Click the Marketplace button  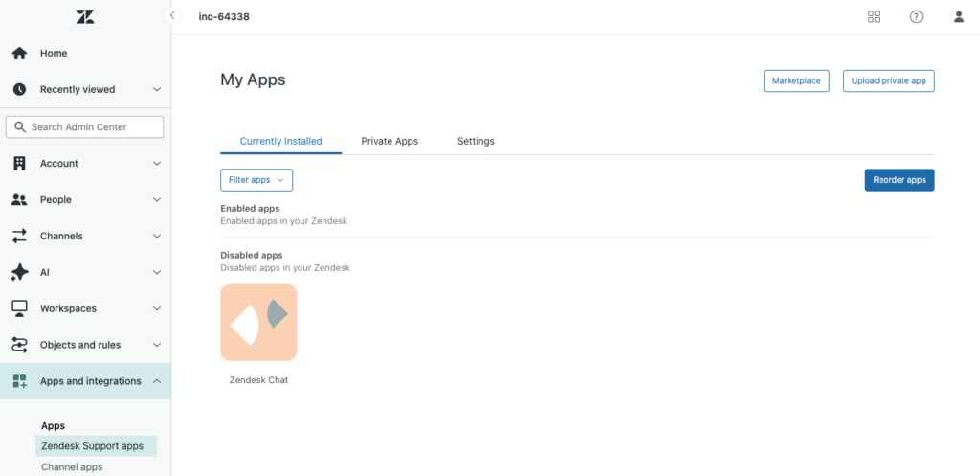coord(796,80)
